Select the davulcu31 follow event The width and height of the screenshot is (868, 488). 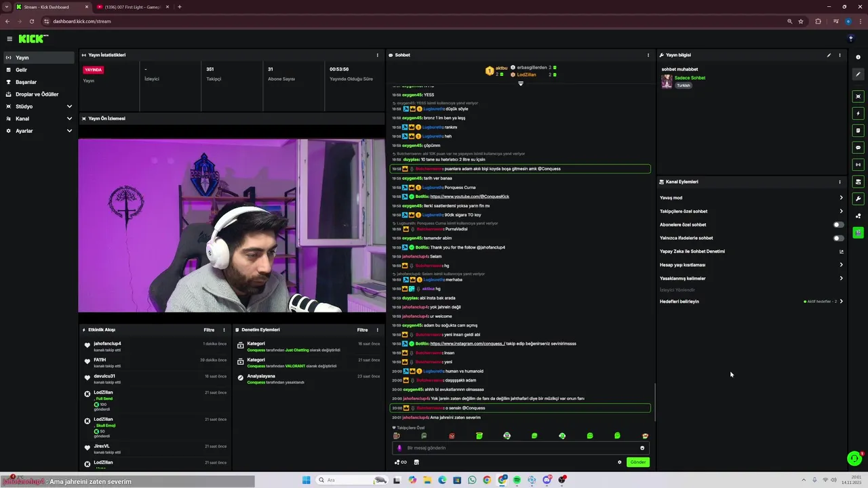[155, 379]
